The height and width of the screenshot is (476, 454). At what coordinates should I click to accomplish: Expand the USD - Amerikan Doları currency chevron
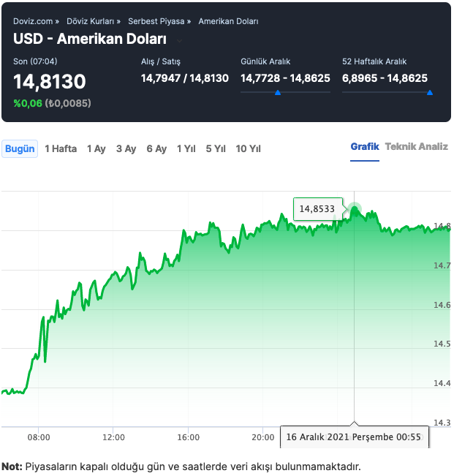(x=180, y=39)
